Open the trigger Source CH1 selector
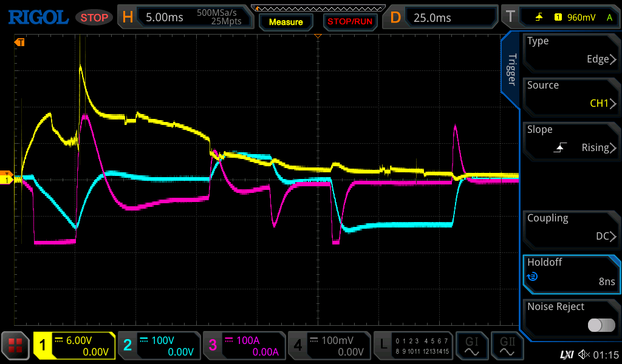 (x=571, y=95)
